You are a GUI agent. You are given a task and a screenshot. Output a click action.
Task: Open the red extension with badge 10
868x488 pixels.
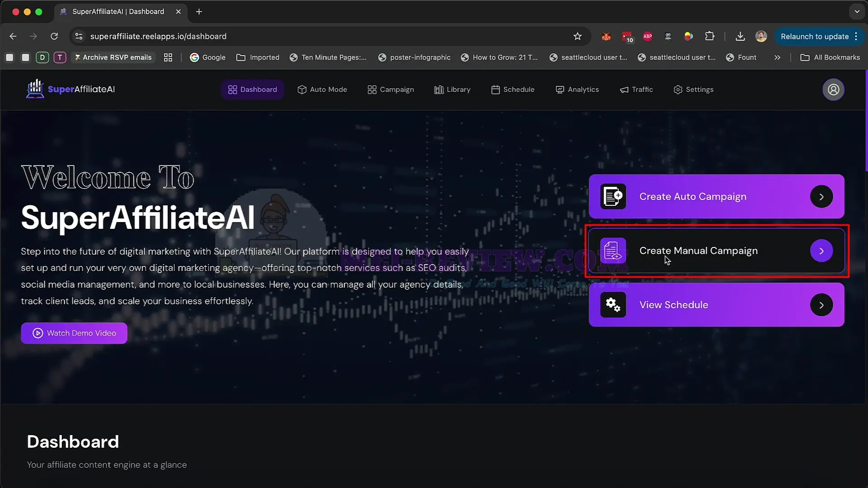[x=627, y=37]
